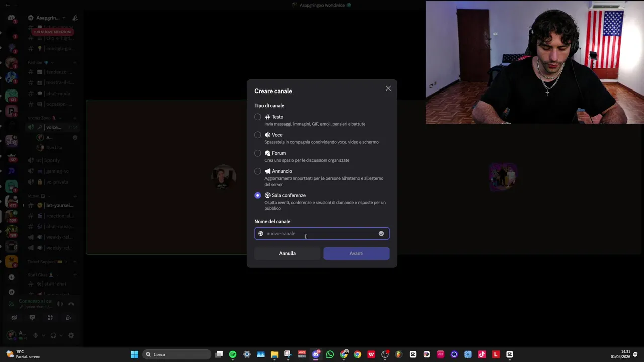Choose the Annuncio channel type option
The width and height of the screenshot is (644, 362).
point(258,171)
